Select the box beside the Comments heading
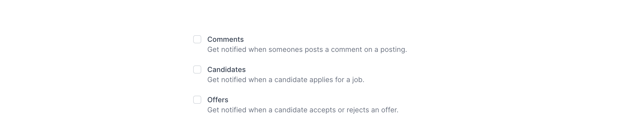This screenshot has width=644, height=139. [x=197, y=39]
